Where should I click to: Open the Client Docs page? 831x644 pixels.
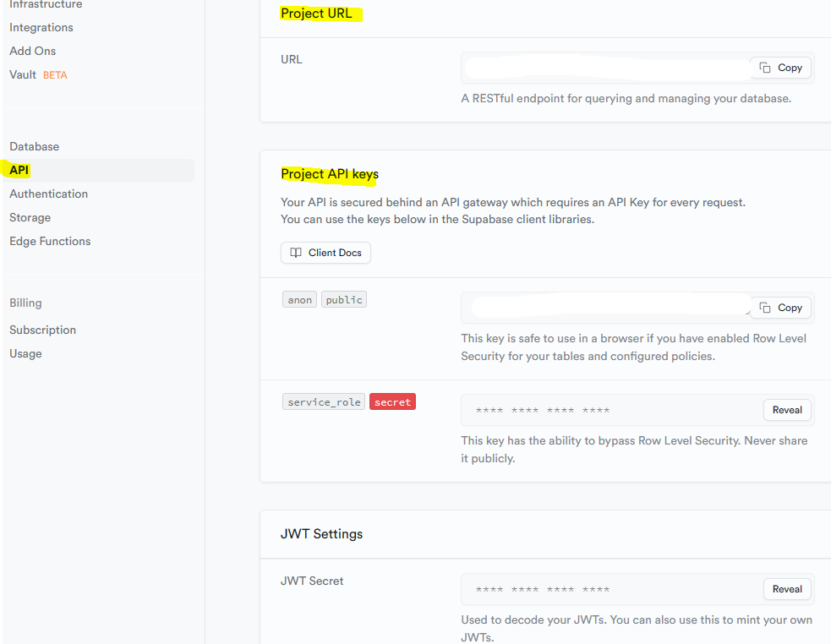click(325, 252)
